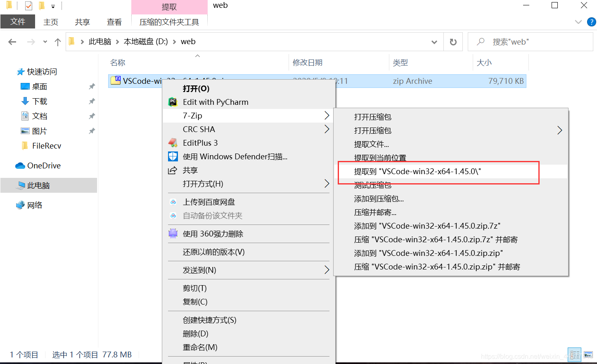Viewport: 597px width, 364px height.
Task: Unpin 图片 using its pin icon
Action: click(92, 131)
